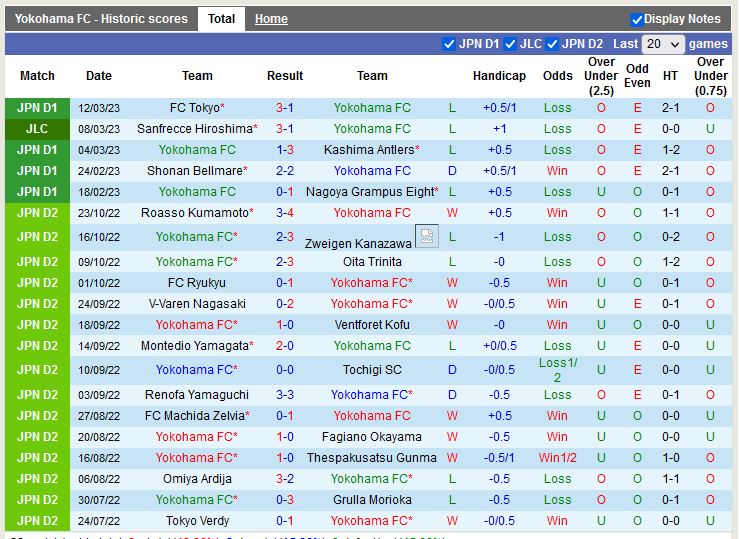The height and width of the screenshot is (539, 739).
Task: Click the date 24/07/22
Action: coord(99,521)
